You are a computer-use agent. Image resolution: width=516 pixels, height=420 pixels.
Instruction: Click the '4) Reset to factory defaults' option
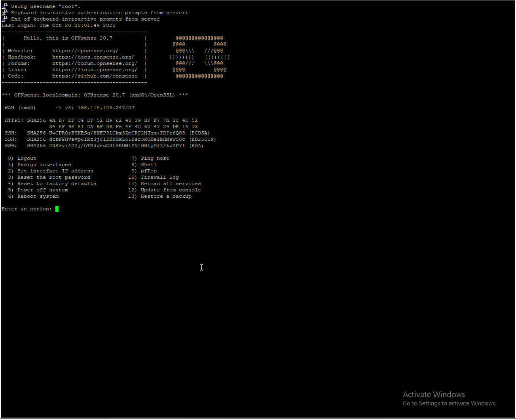[52, 184]
